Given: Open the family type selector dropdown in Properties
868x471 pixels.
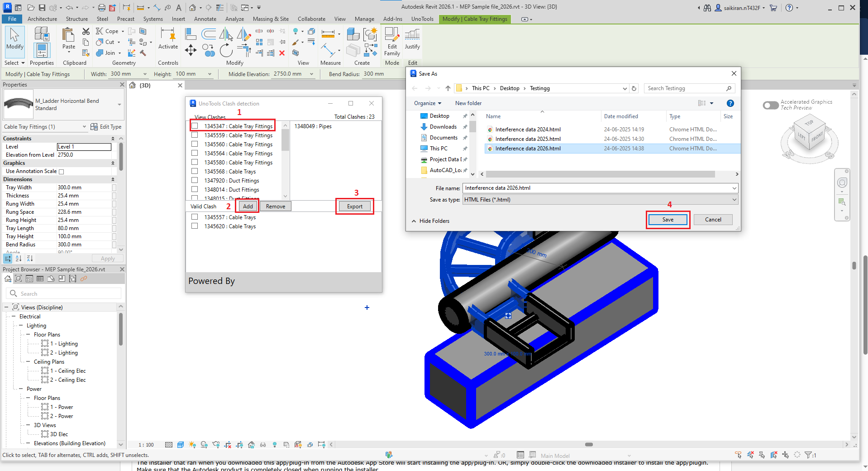Looking at the screenshot, I should pos(119,105).
